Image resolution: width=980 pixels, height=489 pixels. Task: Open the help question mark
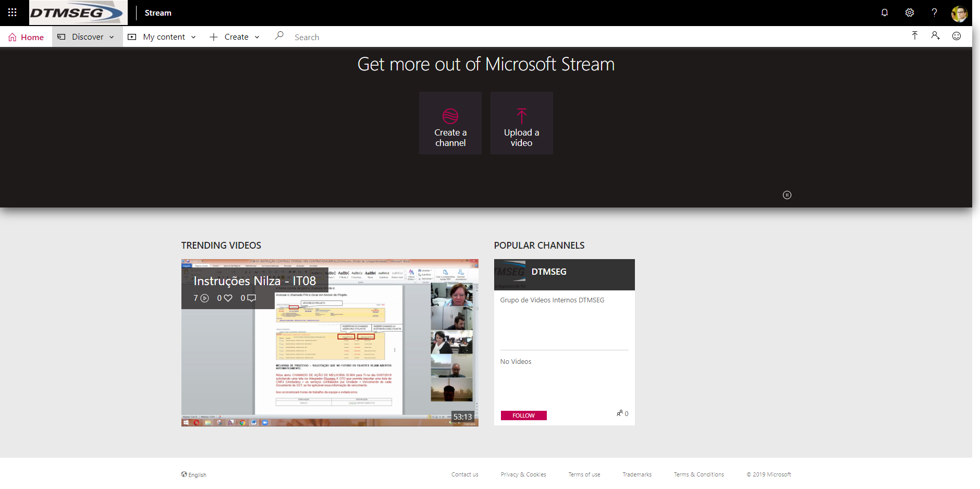coord(934,13)
